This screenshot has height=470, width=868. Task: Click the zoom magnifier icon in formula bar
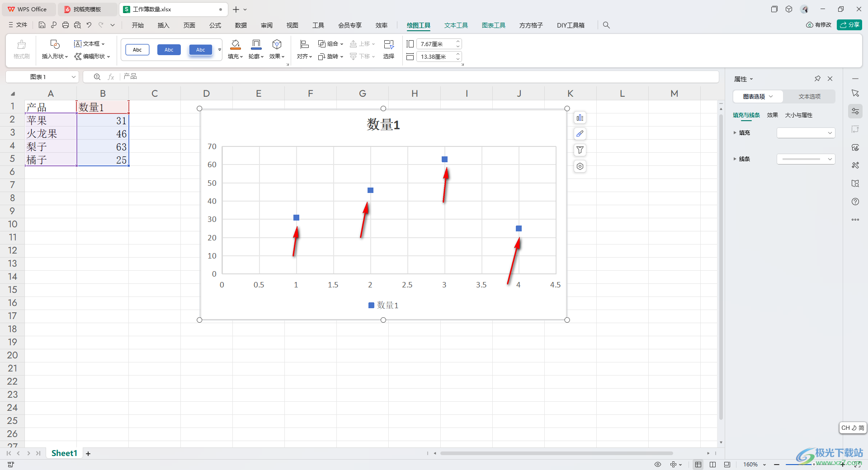click(97, 77)
